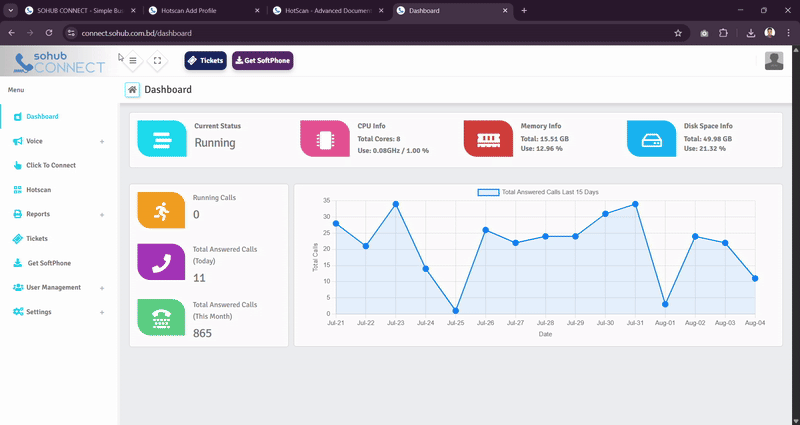Click the home icon beside Dashboard title
The image size is (800, 425).
[x=132, y=90]
